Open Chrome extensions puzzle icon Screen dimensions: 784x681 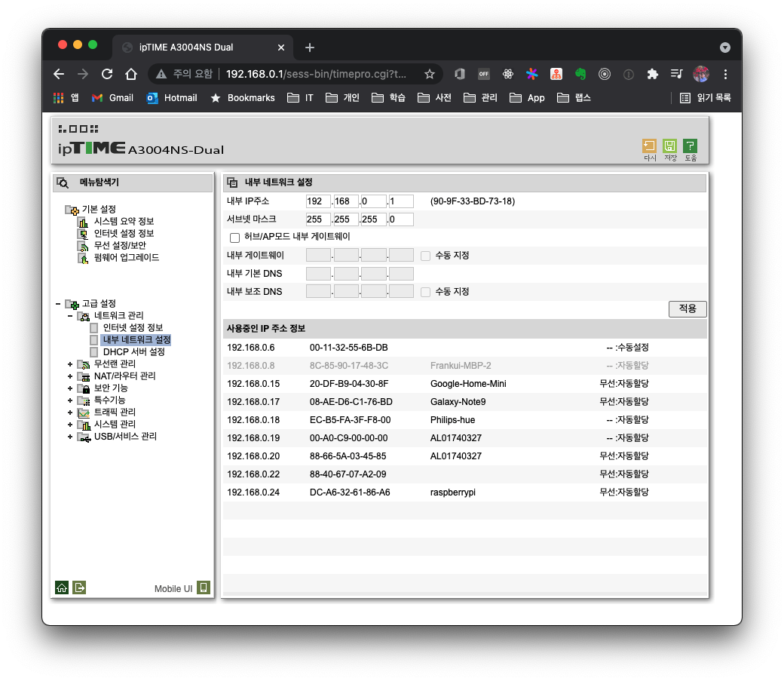pos(653,74)
